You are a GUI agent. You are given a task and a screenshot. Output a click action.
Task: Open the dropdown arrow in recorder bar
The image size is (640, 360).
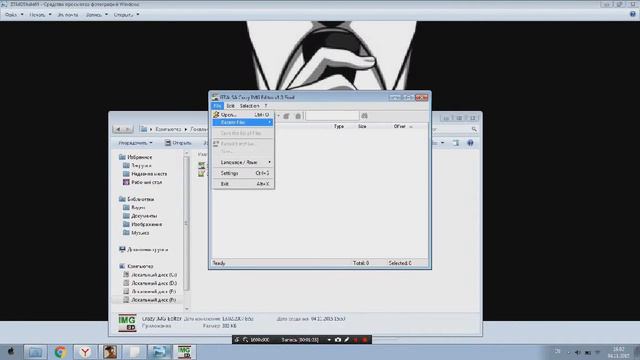click(x=329, y=340)
